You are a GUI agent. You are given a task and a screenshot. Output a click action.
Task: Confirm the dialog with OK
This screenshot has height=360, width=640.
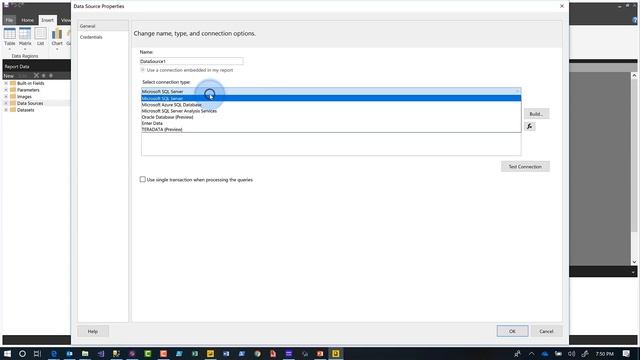coord(512,331)
